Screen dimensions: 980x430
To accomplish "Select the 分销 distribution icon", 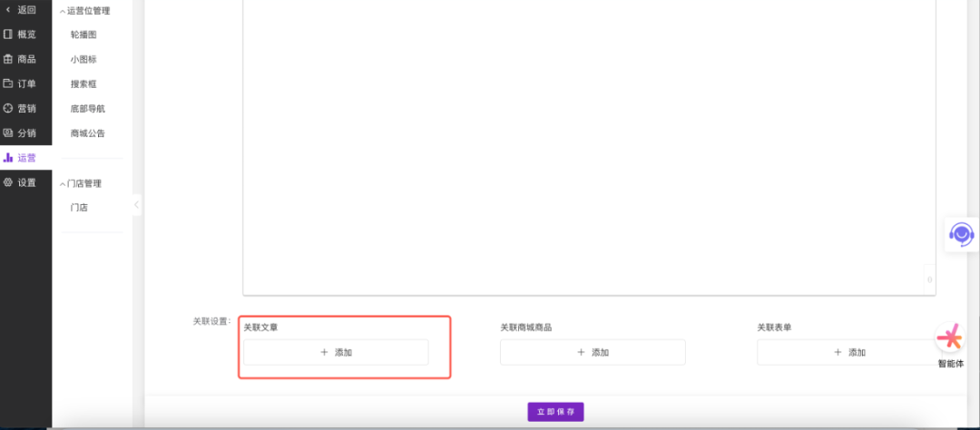I will [x=8, y=132].
